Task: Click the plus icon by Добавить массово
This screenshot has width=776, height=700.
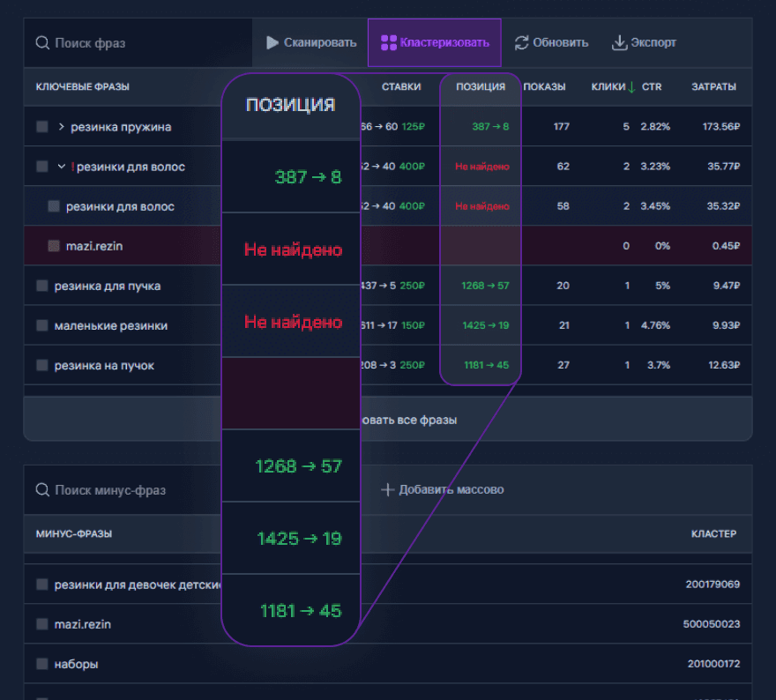Action: tap(387, 489)
